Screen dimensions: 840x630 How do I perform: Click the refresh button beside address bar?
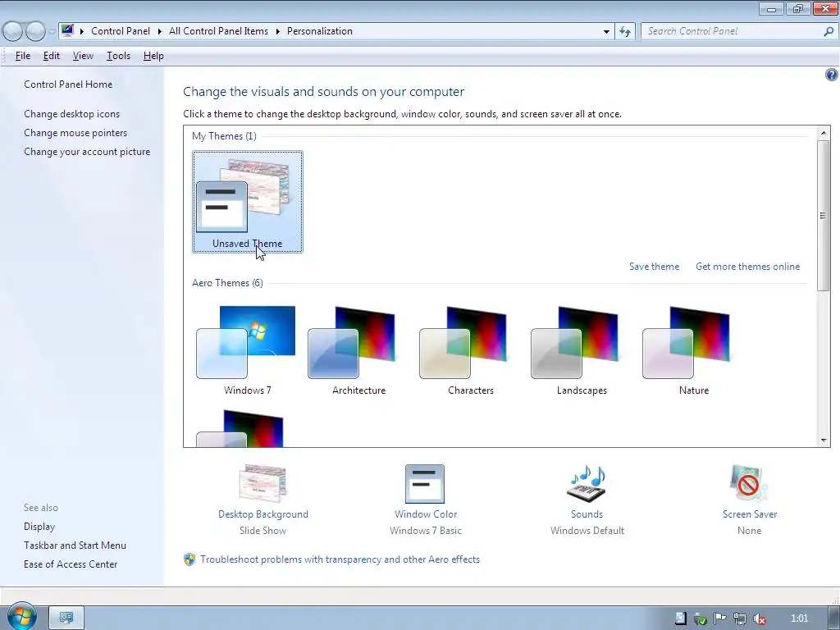[624, 31]
